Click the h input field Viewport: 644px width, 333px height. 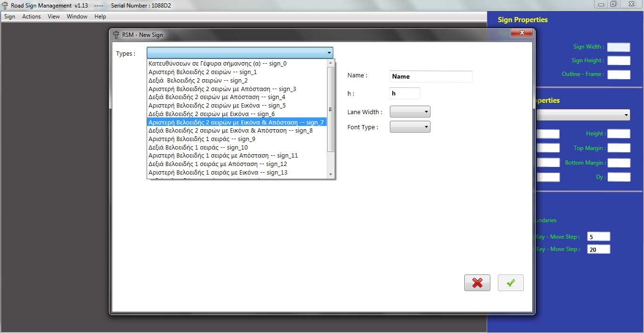(405, 93)
